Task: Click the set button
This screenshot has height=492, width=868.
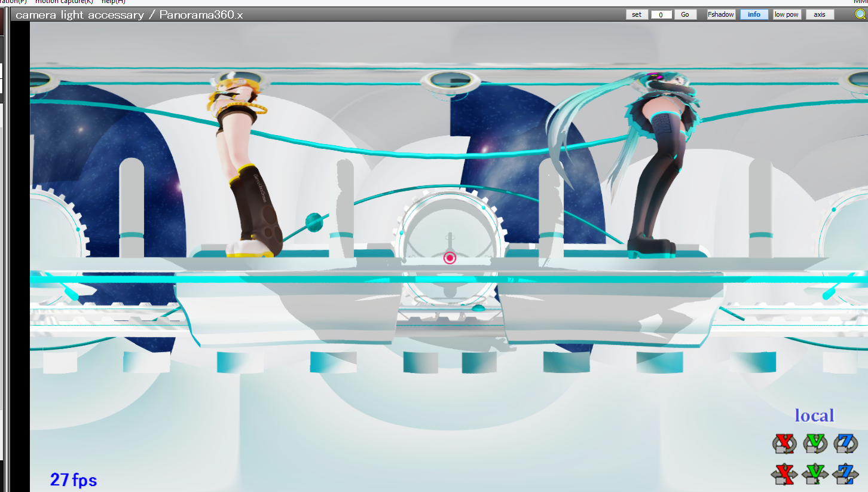Action: click(637, 14)
